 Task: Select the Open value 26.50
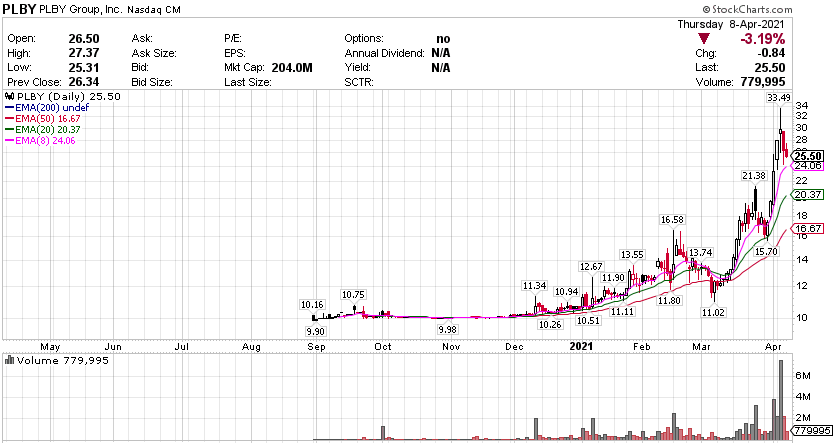[x=84, y=38]
